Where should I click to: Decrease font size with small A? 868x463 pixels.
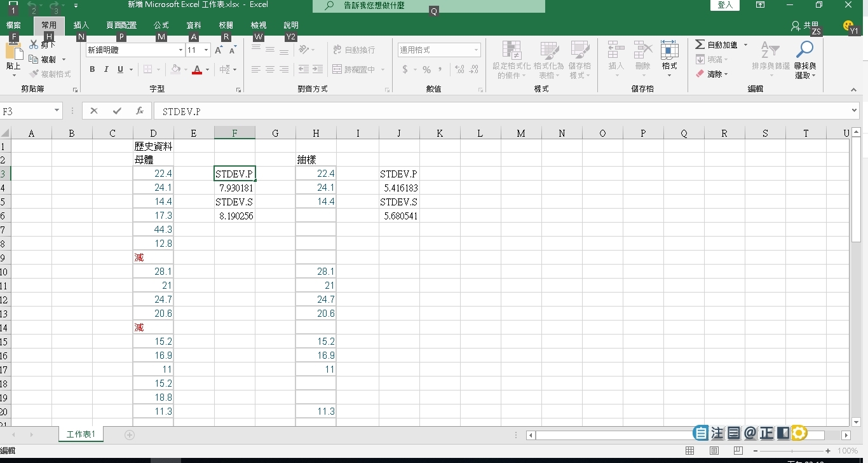[x=233, y=50]
